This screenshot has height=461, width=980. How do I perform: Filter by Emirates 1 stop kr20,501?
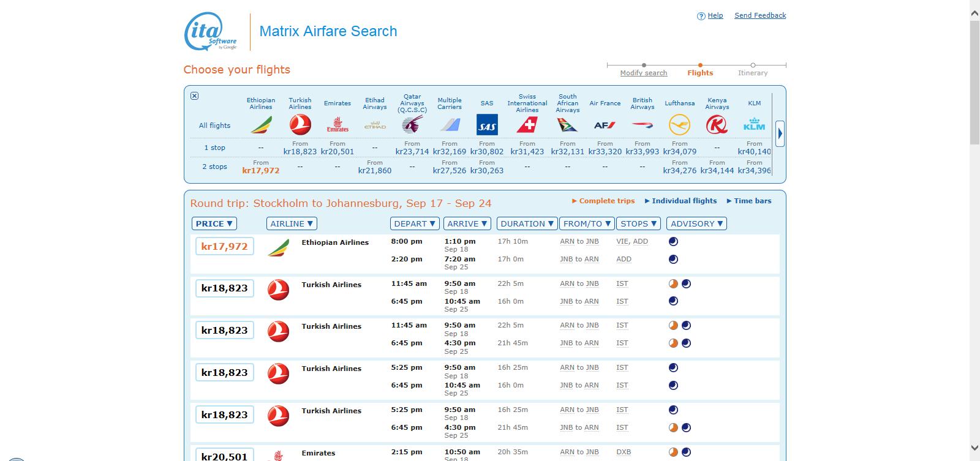pos(337,152)
